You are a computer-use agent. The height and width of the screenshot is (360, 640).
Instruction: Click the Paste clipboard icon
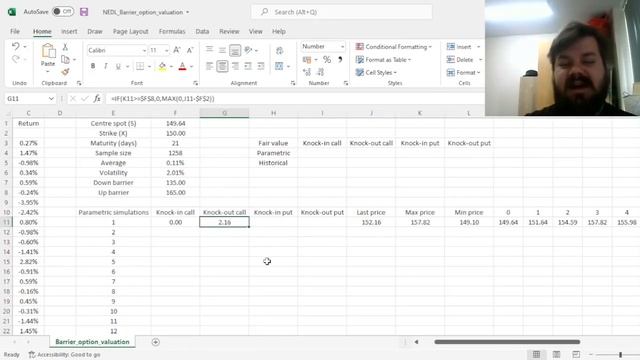(48, 51)
